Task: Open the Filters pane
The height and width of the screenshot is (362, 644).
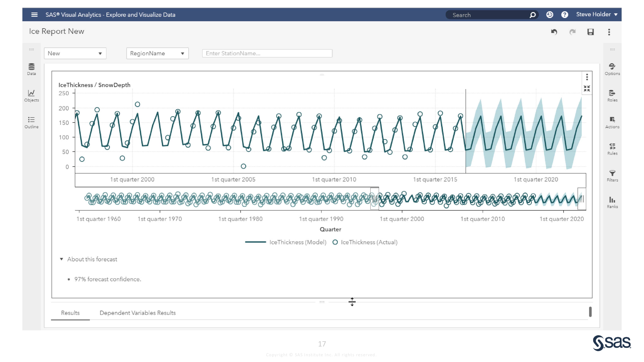Action: click(x=612, y=176)
